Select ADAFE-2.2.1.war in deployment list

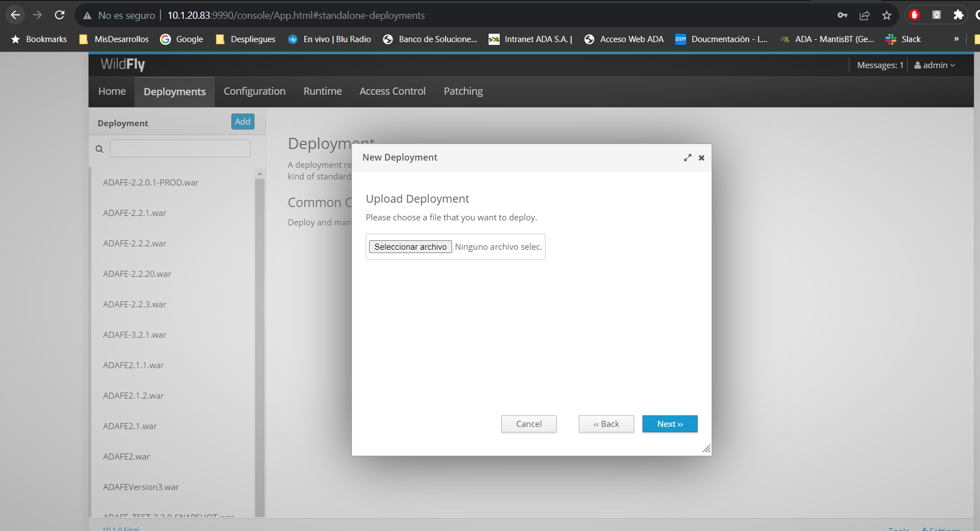(x=134, y=213)
